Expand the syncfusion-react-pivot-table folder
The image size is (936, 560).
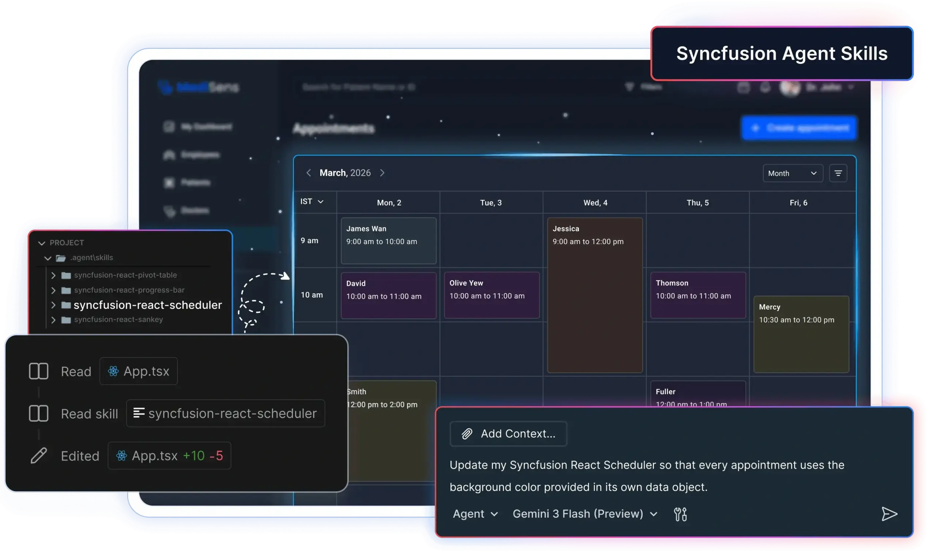pos(53,276)
